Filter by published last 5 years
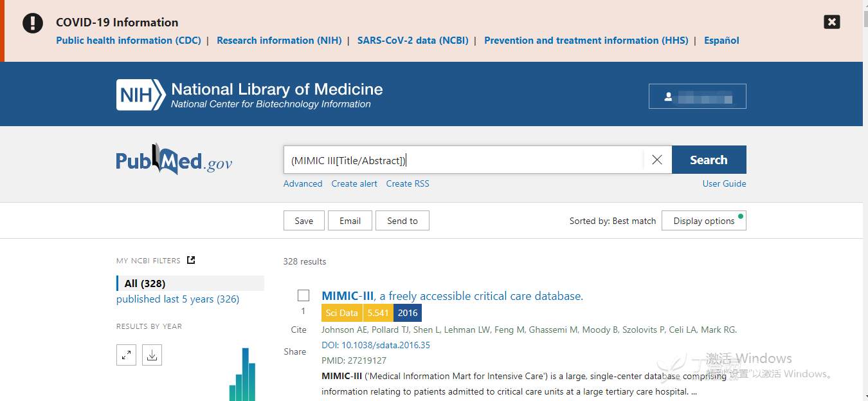Image resolution: width=868 pixels, height=401 pixels. click(x=177, y=299)
